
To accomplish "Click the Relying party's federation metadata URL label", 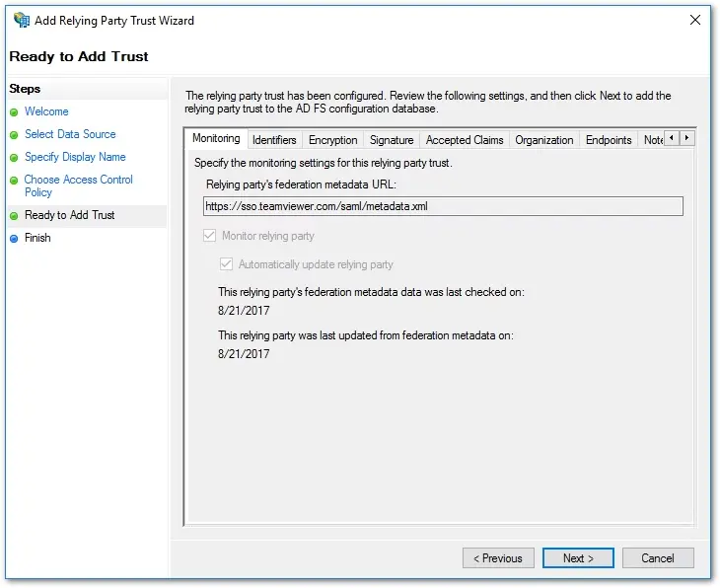I will point(301,184).
